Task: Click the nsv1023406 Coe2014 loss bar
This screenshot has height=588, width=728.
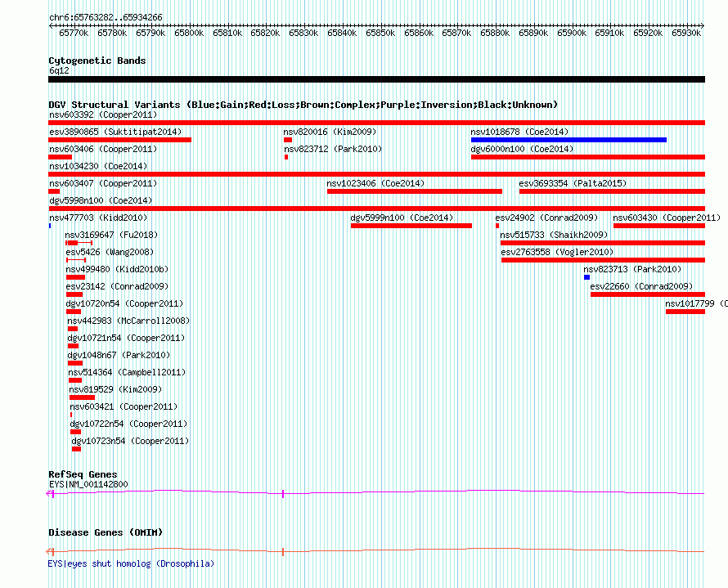Action: [415, 191]
